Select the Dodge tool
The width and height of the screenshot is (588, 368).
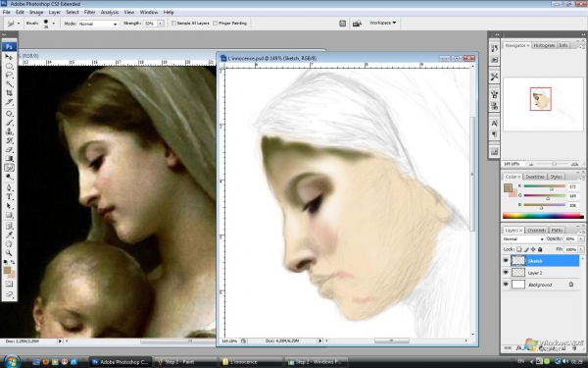coord(9,177)
